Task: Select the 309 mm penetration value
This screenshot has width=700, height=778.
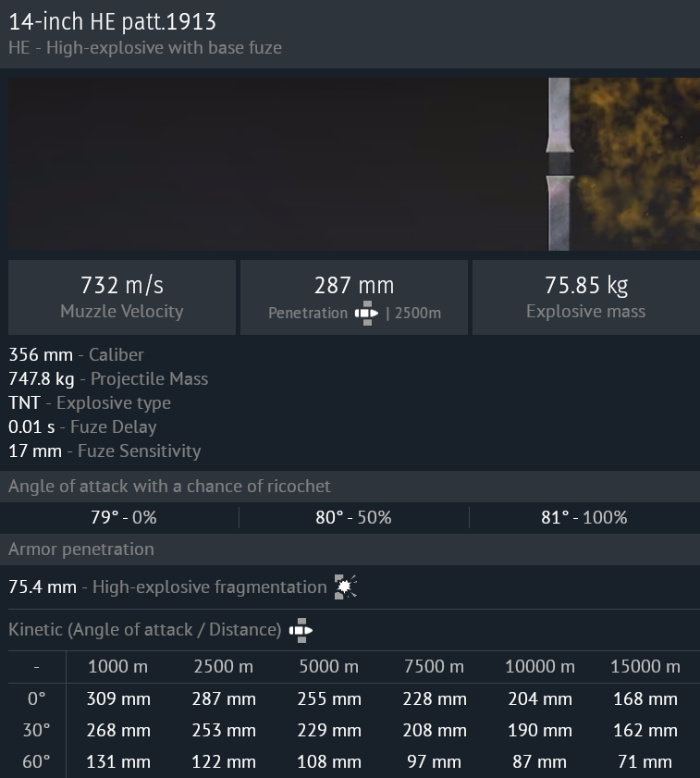Action: tap(118, 698)
